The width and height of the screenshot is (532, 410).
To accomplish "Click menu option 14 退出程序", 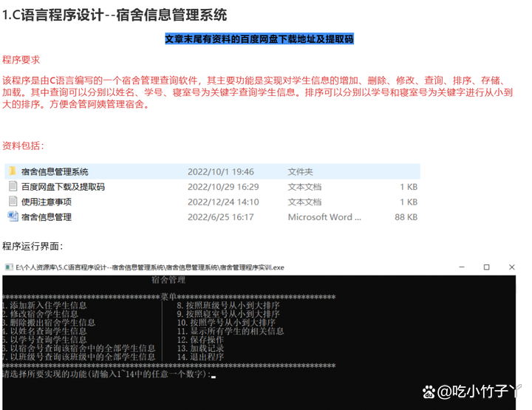I will click(x=200, y=357).
